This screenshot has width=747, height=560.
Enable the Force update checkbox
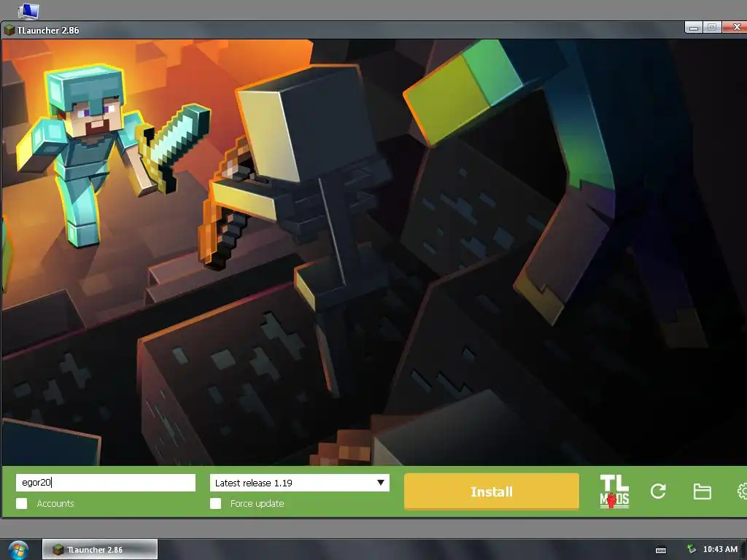pyautogui.click(x=215, y=503)
